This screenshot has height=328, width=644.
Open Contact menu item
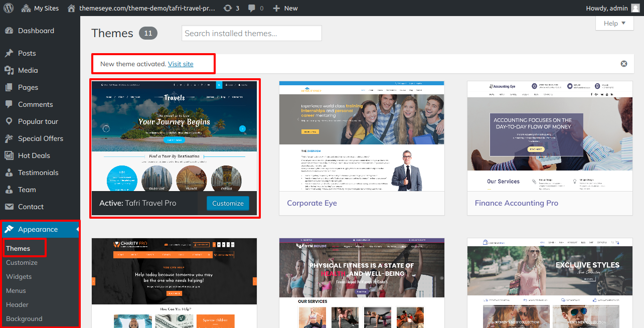click(x=31, y=207)
